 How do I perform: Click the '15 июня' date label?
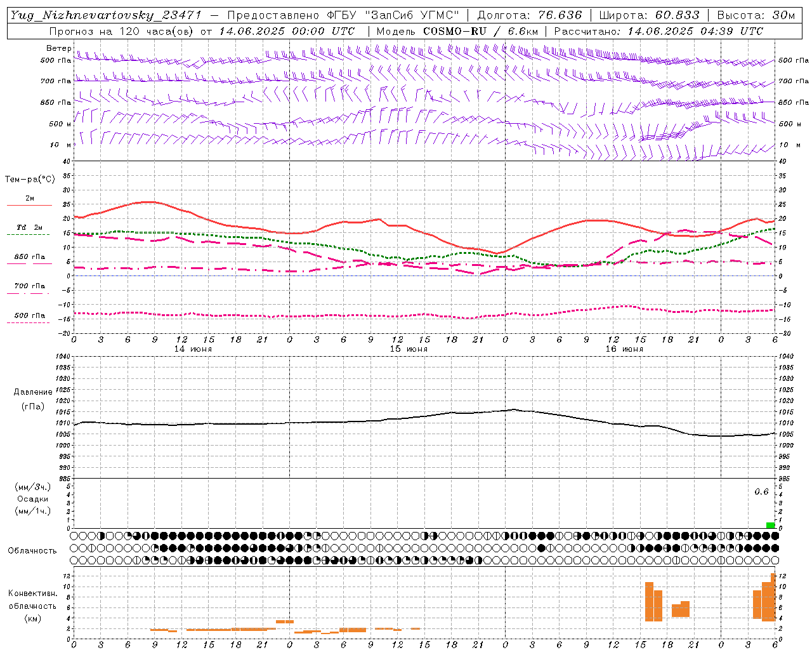(x=409, y=349)
